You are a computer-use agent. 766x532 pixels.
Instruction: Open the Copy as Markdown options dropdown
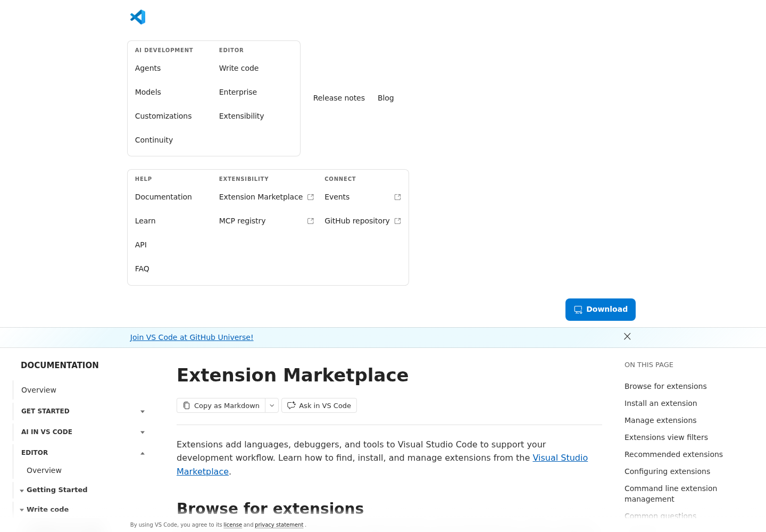click(272, 405)
